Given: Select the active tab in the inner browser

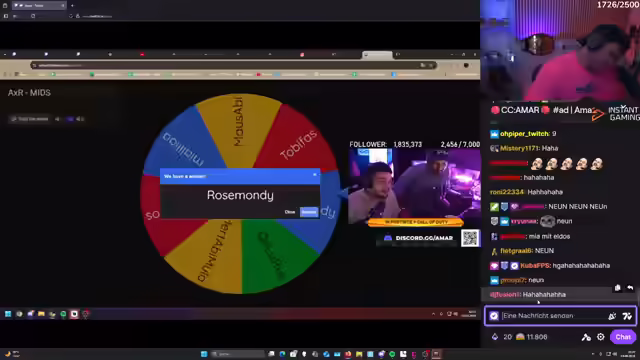Looking at the screenshot, I should click(x=378, y=54).
